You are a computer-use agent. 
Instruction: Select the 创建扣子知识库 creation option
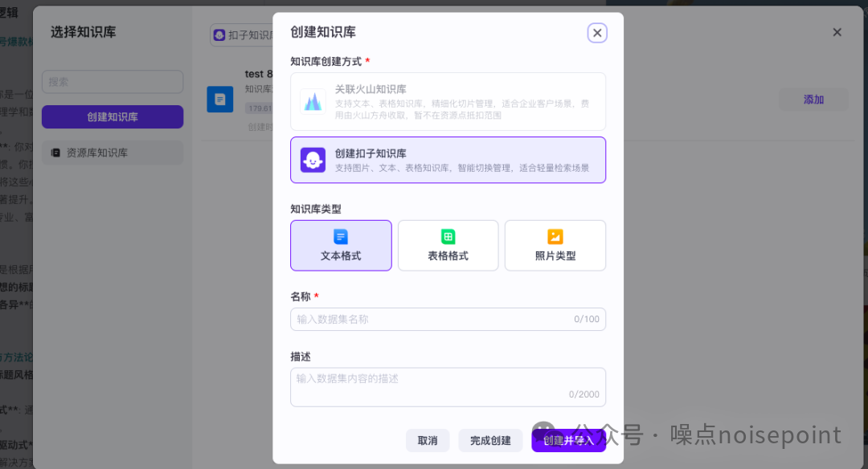pyautogui.click(x=448, y=160)
